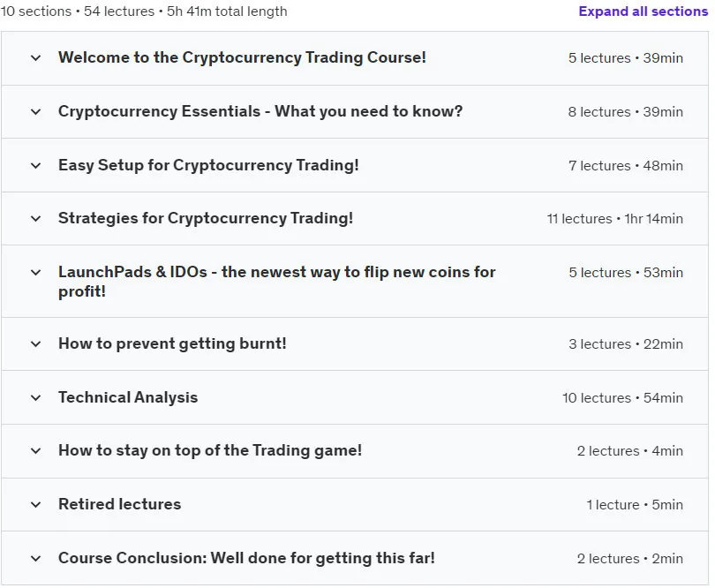Click the 11 lectures • 1hr 14min label
Viewport: 715px width, 588px height.
(614, 219)
